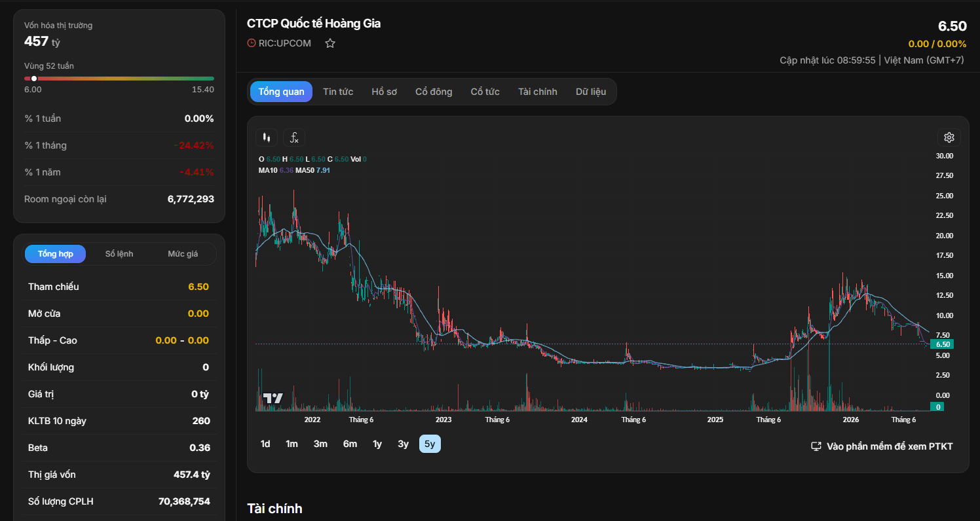Set chart range to 3m
Viewport: 980px width, 521px height.
(x=320, y=444)
